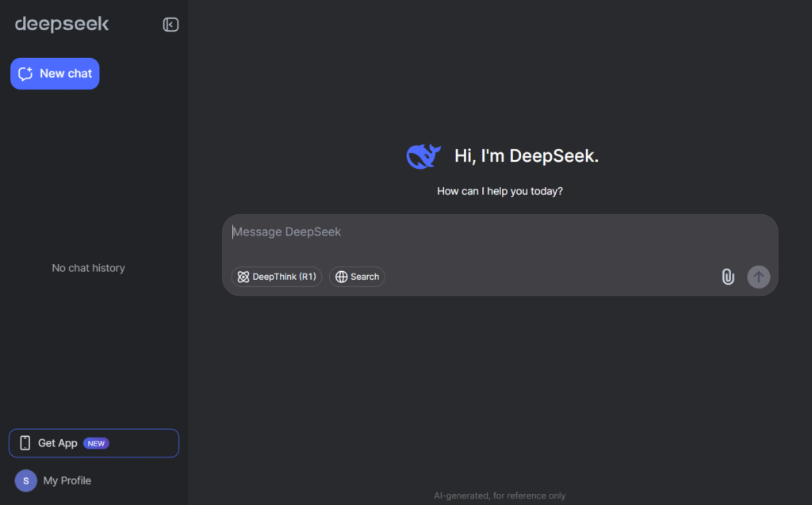Screen dimensions: 812x505
Task: Open the Get App panel
Action: (x=94, y=443)
